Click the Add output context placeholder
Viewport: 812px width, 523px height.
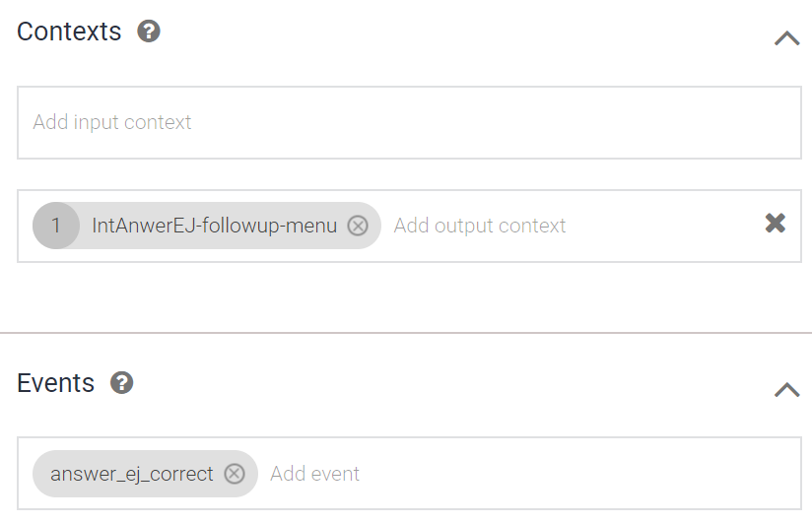(480, 226)
